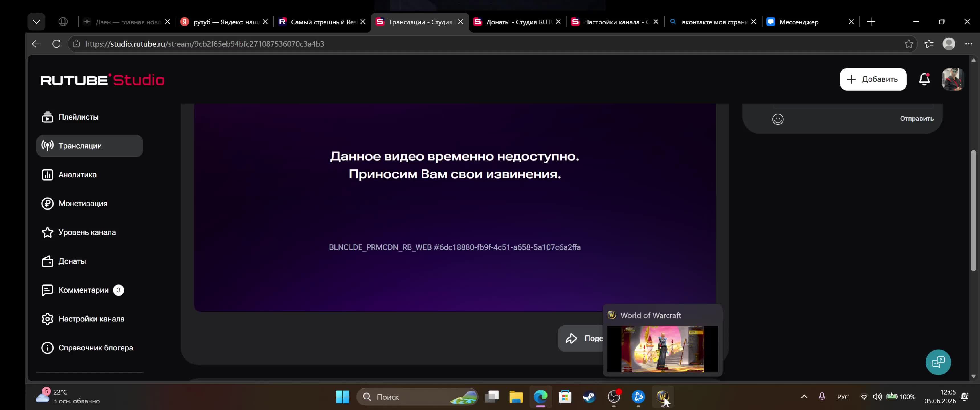Select Трансляции in the sidebar
The width and height of the screenshot is (980, 410).
89,146
